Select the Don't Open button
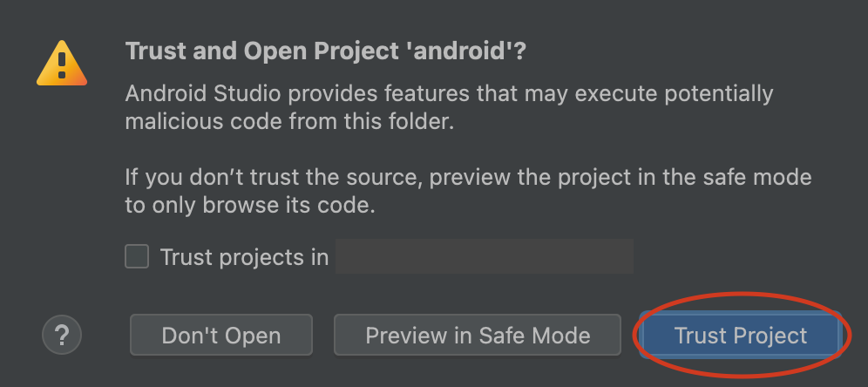This screenshot has width=868, height=387. coord(221,336)
